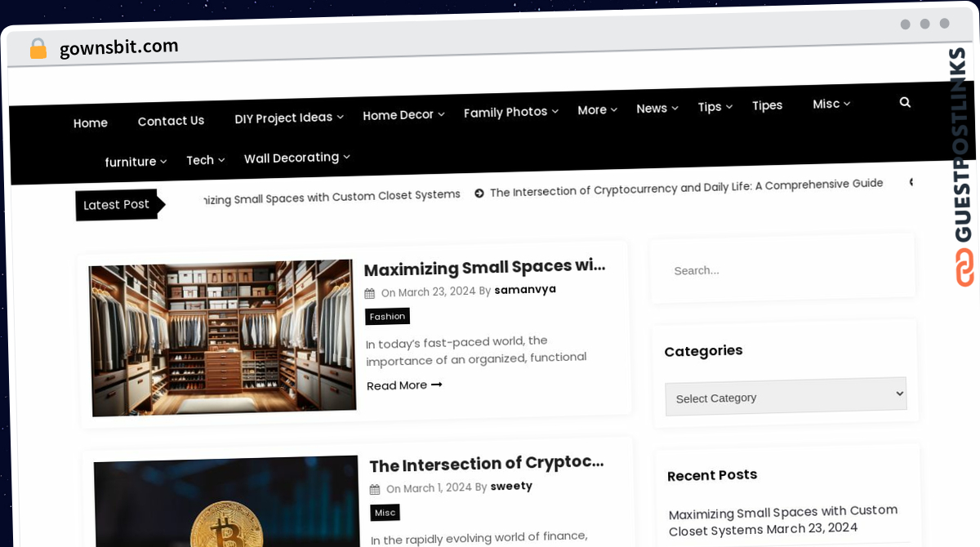Screen dimensions: 980x547
Task: Open the Select Category dropdown
Action: (x=786, y=396)
